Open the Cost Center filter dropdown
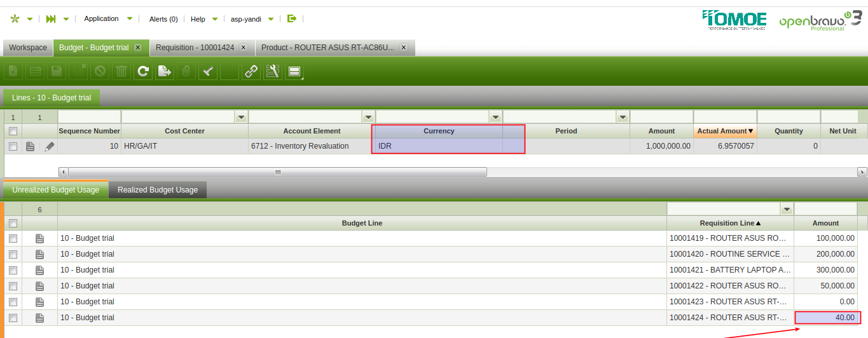The image size is (868, 338). (241, 117)
